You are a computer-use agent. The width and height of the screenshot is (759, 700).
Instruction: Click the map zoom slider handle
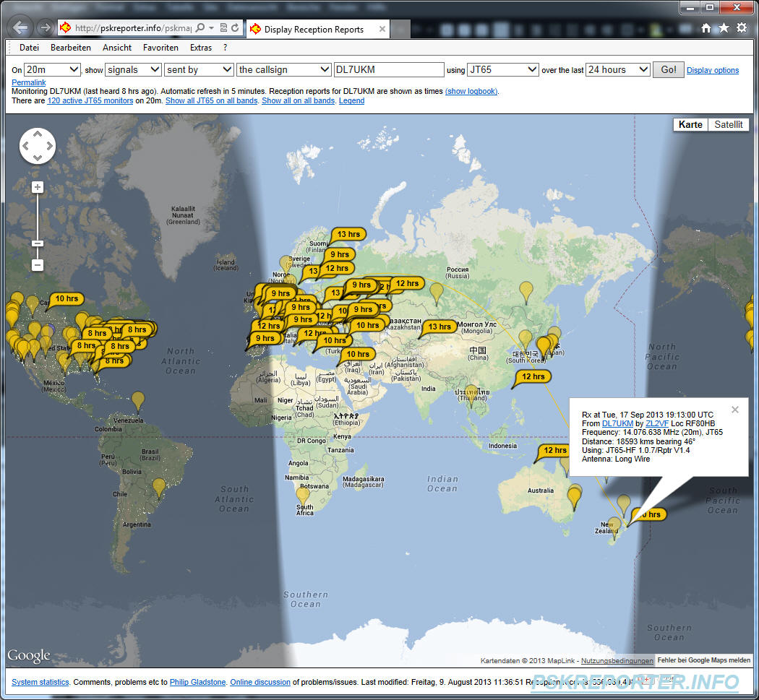pyautogui.click(x=38, y=243)
